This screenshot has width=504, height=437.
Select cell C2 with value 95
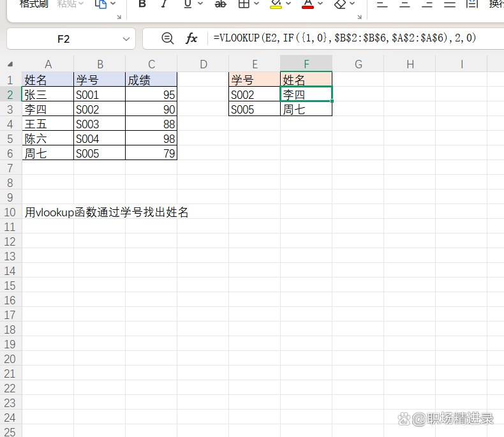point(151,94)
